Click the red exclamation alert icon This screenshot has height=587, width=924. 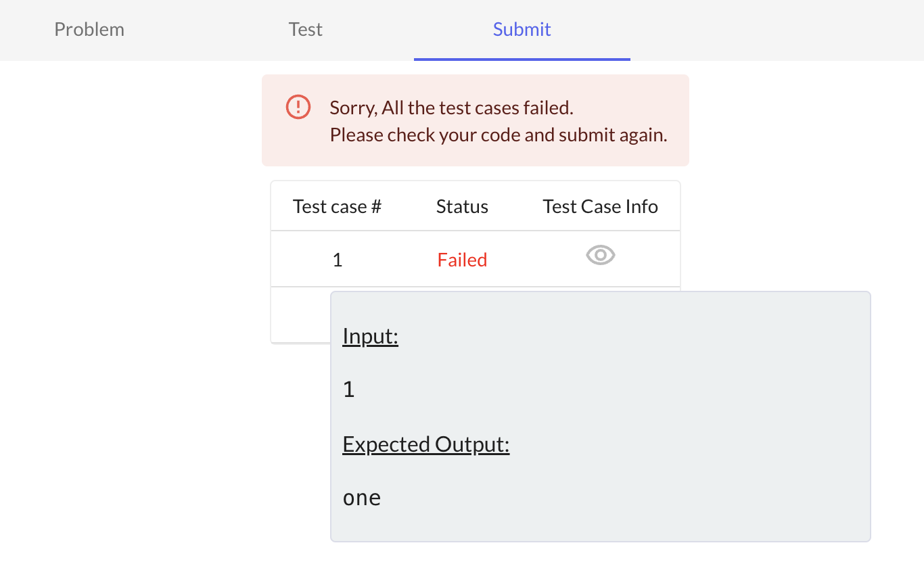pyautogui.click(x=298, y=107)
